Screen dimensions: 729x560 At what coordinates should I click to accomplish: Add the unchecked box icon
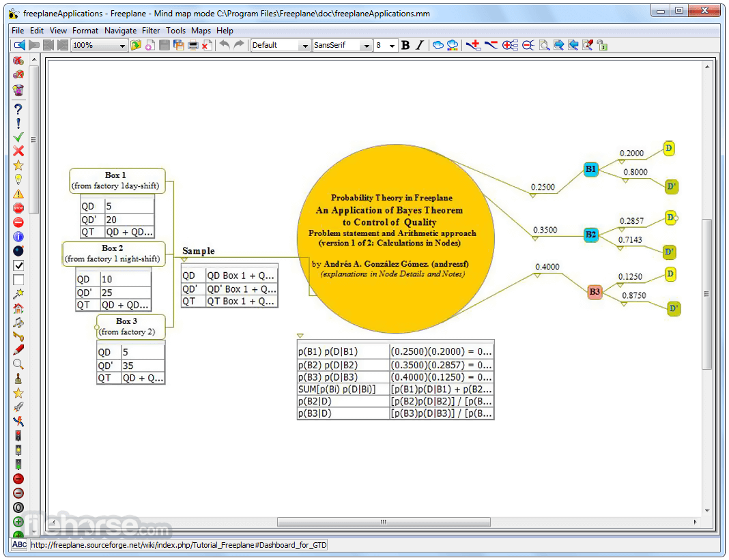18,280
